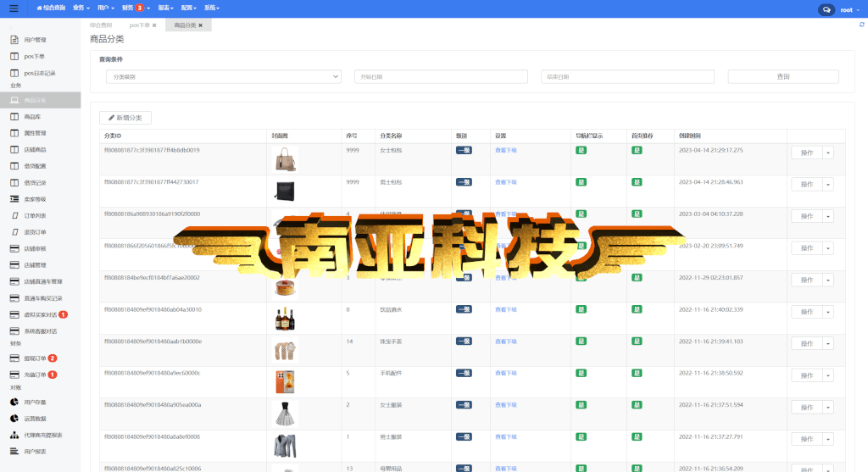Open 提现订单 via its card icon

tap(14, 358)
